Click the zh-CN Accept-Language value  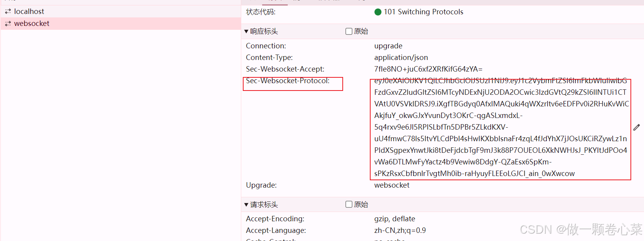click(x=400, y=230)
